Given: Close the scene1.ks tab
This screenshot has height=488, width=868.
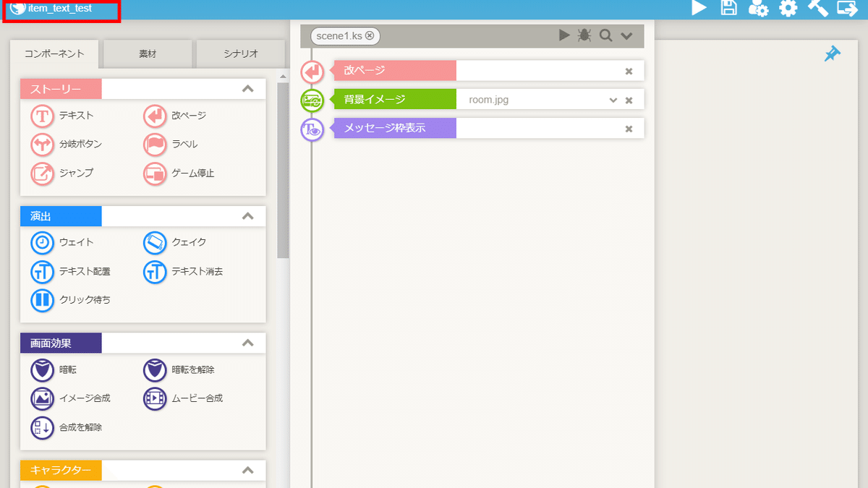Looking at the screenshot, I should (370, 35).
